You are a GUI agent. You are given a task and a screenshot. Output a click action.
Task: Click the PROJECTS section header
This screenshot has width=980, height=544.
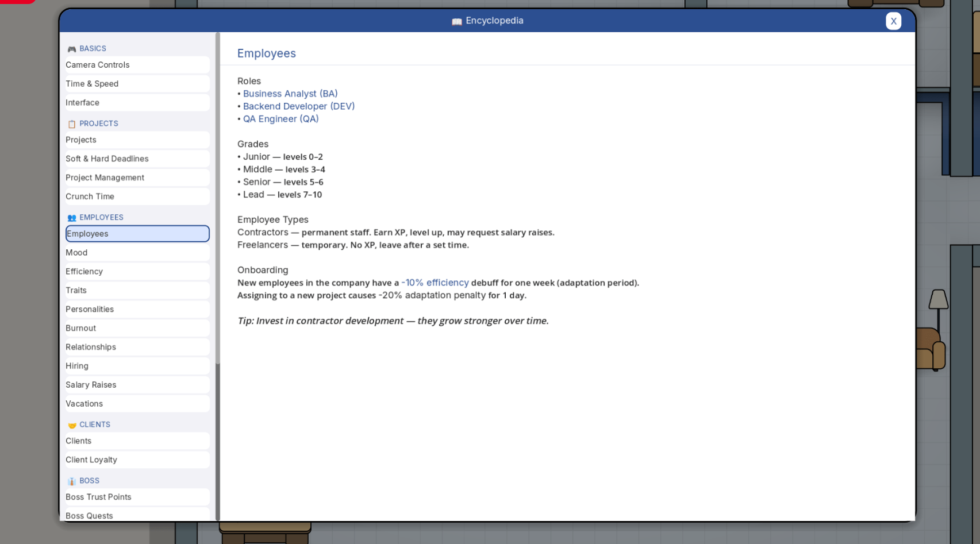99,124
